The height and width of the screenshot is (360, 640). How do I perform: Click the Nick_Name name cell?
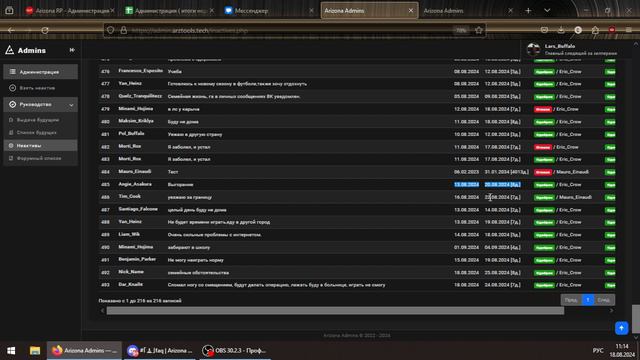click(131, 272)
